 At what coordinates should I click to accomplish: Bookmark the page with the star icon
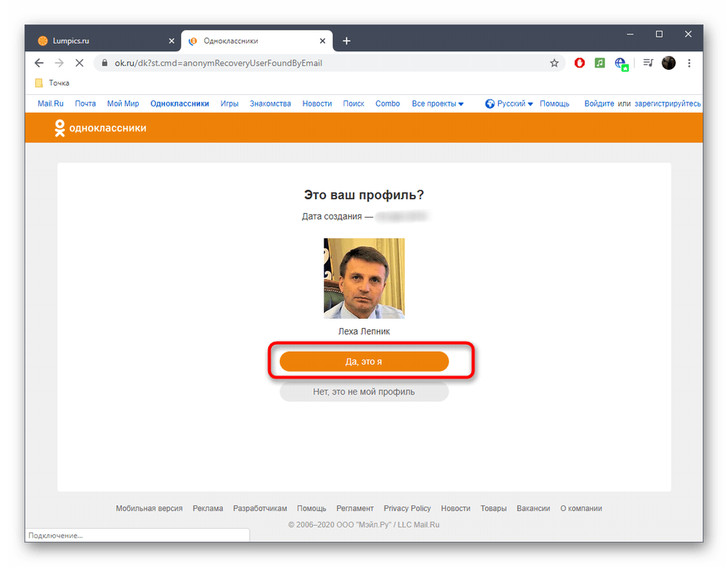point(554,63)
